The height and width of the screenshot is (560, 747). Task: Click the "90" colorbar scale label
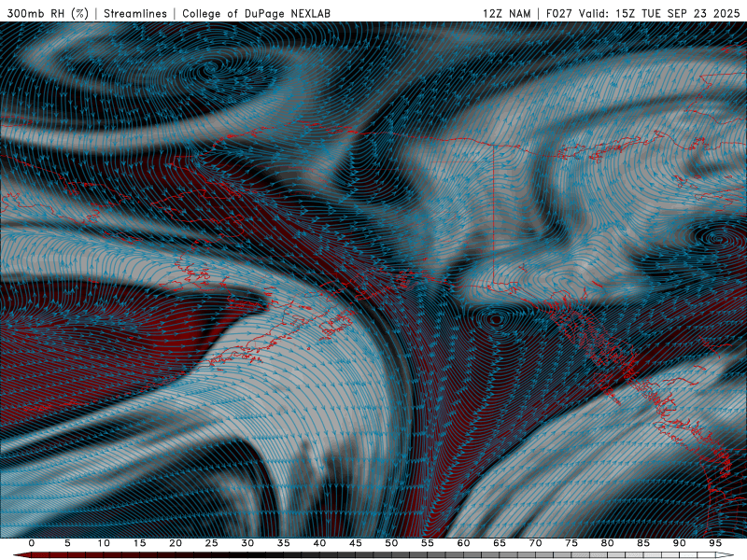click(679, 543)
